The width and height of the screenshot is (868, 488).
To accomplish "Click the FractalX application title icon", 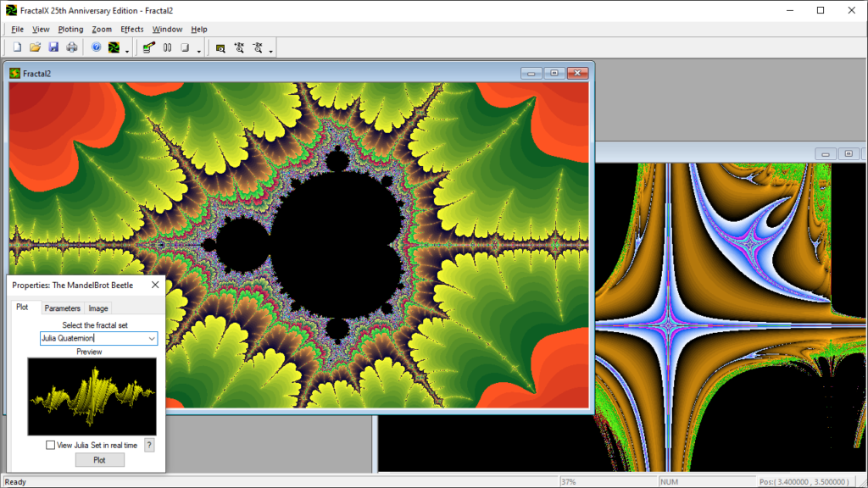I will 11,10.
